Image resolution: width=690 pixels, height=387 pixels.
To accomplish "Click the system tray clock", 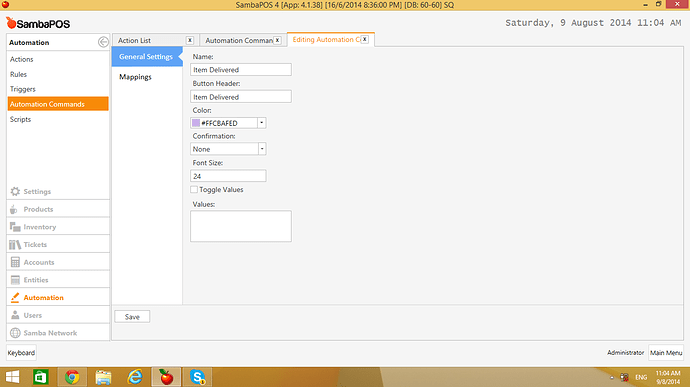I will tap(668, 377).
